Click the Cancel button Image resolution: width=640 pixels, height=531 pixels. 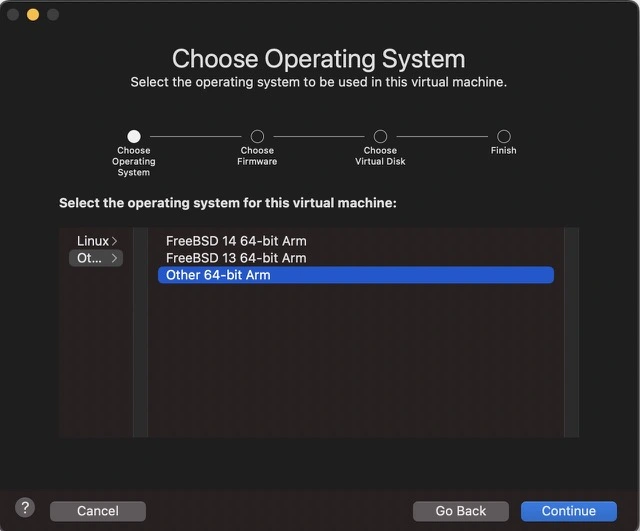(98, 511)
